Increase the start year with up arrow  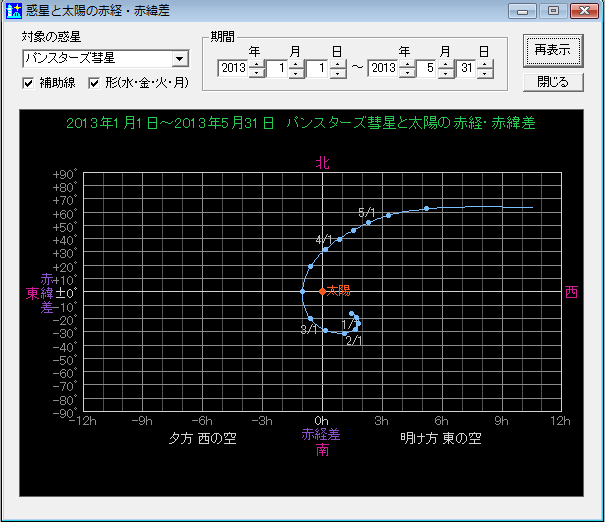[x=254, y=64]
